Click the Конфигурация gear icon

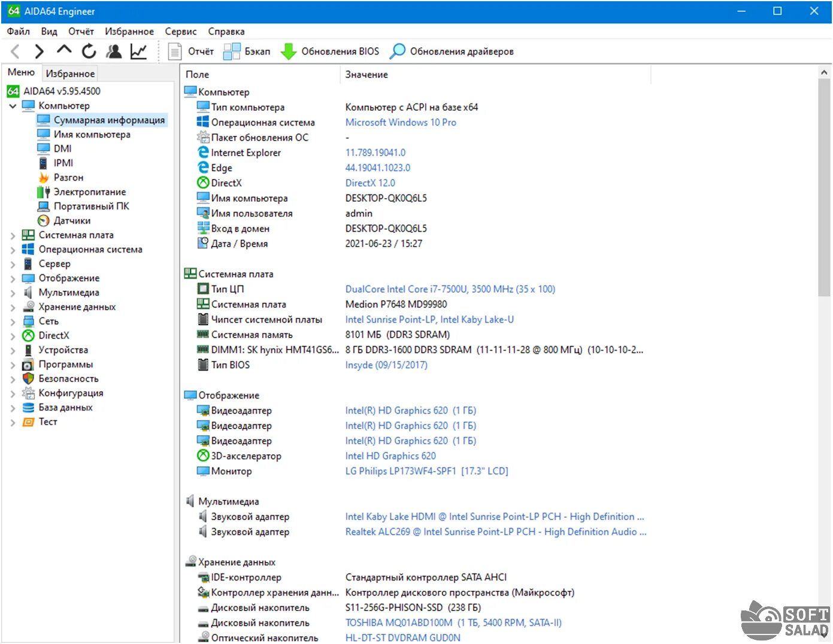28,393
